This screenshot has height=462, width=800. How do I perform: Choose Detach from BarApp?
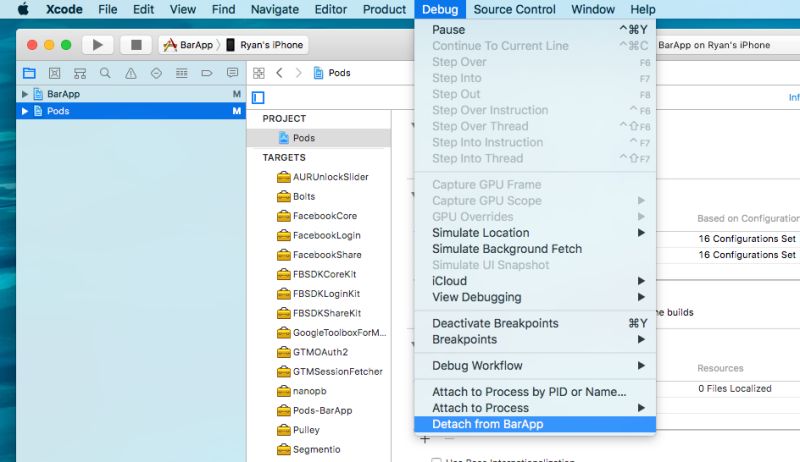click(x=535, y=424)
